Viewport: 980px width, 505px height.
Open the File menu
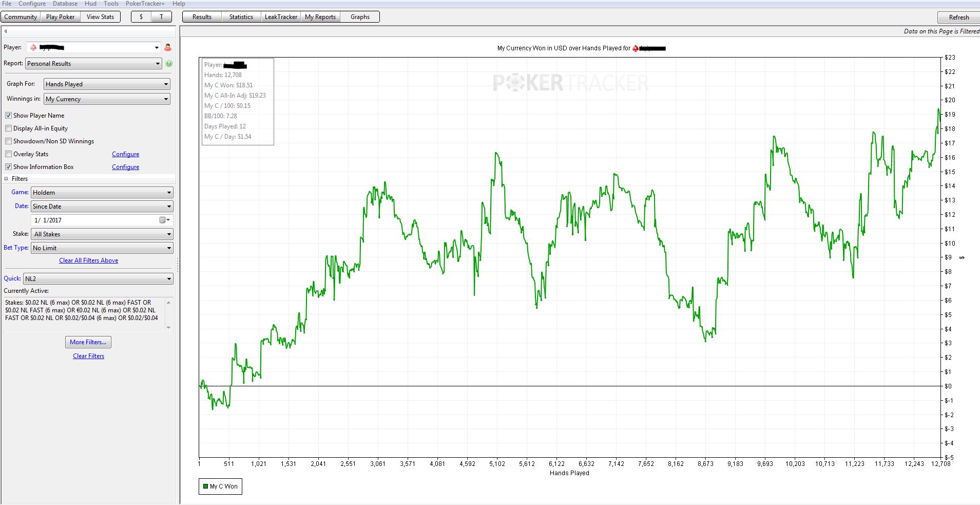coord(7,4)
